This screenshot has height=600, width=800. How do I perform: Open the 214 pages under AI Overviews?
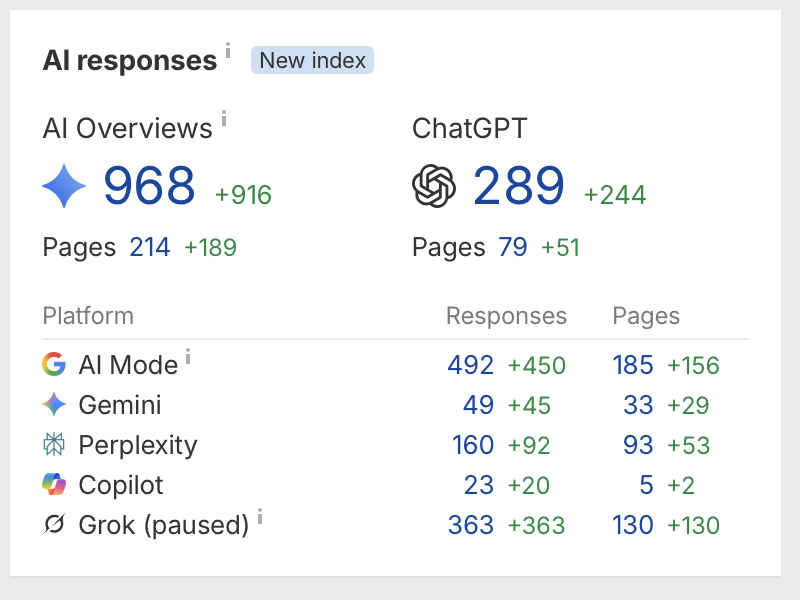tap(149, 247)
